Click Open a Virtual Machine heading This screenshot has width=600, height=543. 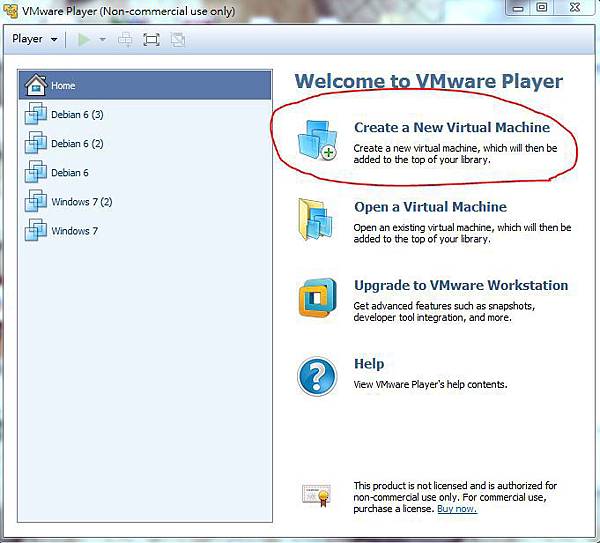click(x=430, y=207)
